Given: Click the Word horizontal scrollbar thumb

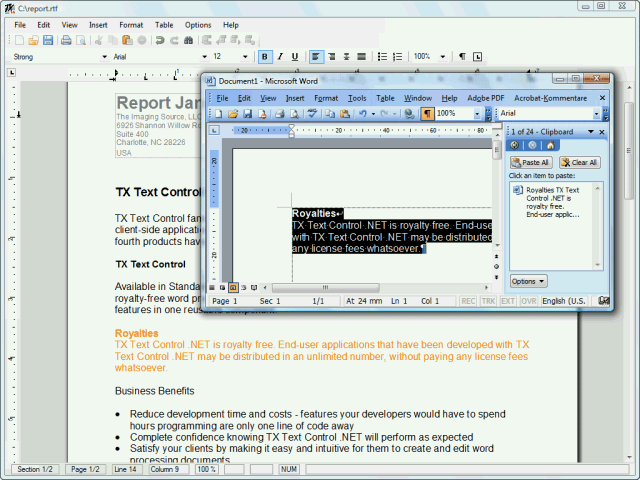Looking at the screenshot, I should pyautogui.click(x=325, y=288).
